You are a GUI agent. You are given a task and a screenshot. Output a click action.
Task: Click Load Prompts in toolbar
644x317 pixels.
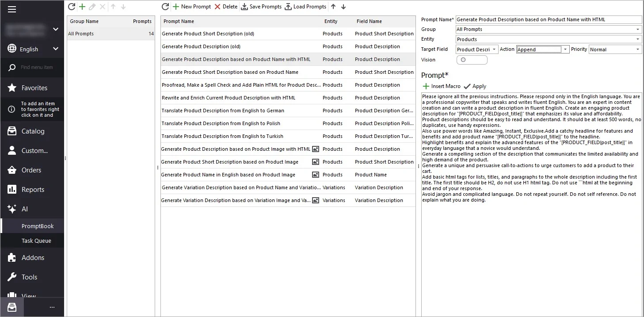click(x=305, y=7)
